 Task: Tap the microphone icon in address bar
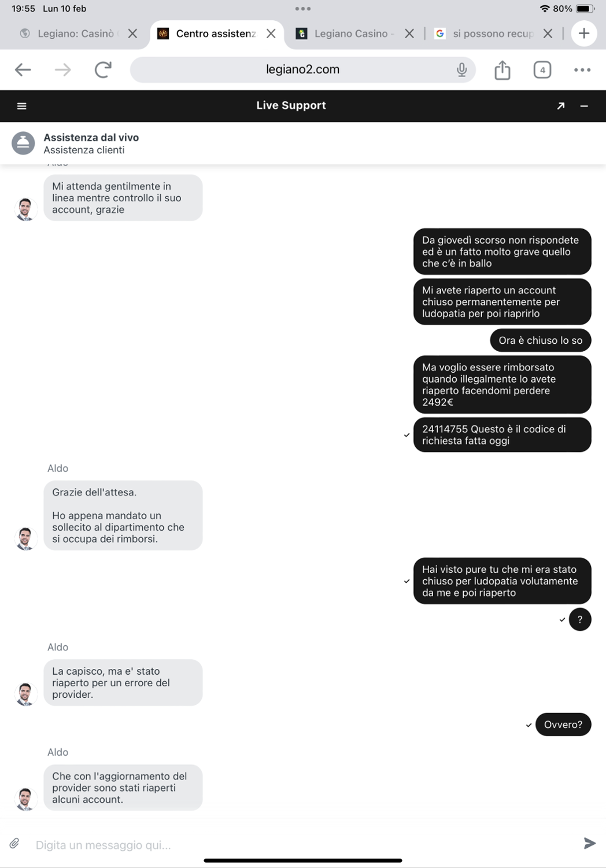[461, 70]
